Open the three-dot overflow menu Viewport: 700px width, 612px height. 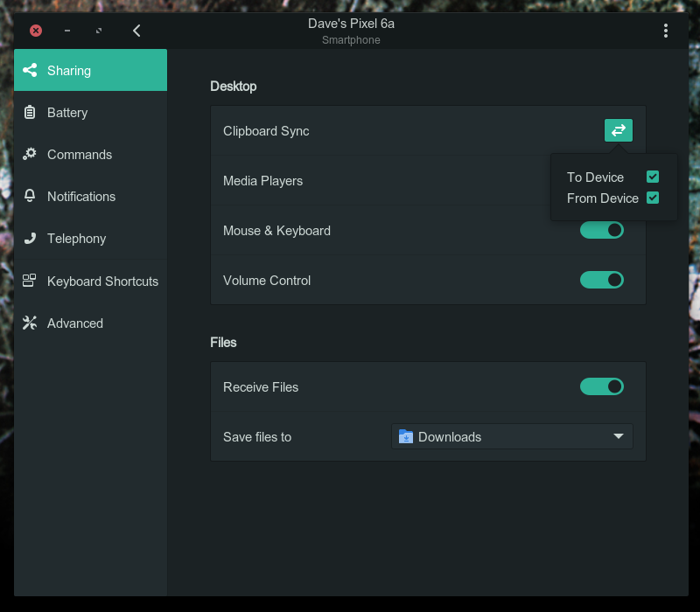666,30
